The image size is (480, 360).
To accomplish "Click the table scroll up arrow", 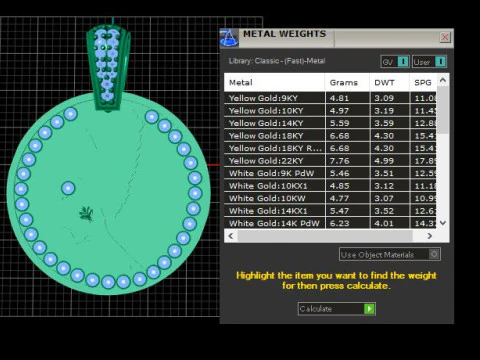I will click(443, 80).
